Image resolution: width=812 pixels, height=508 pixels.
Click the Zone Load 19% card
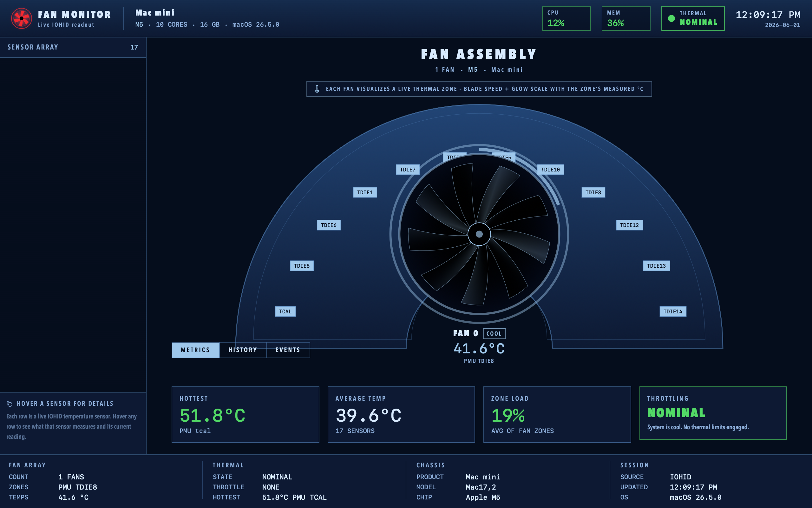tap(557, 415)
